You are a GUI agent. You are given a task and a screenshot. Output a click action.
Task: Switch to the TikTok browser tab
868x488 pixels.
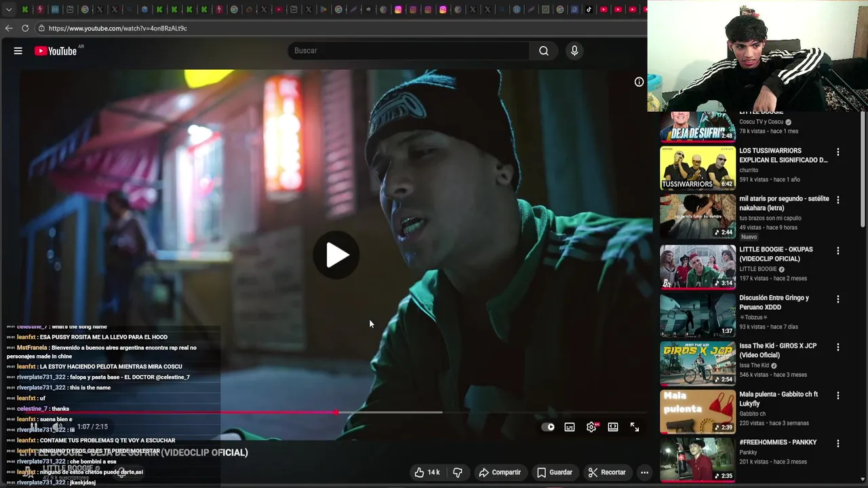(x=589, y=9)
